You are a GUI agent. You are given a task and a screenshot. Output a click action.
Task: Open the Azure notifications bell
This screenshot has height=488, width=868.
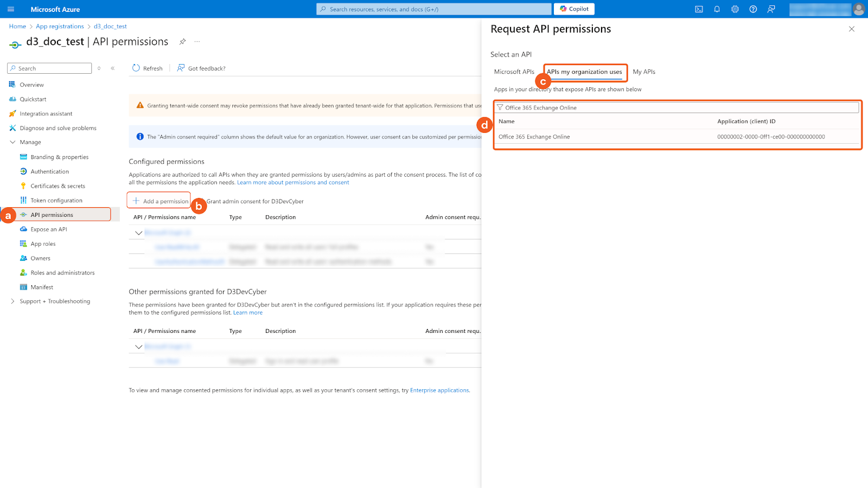pos(717,9)
